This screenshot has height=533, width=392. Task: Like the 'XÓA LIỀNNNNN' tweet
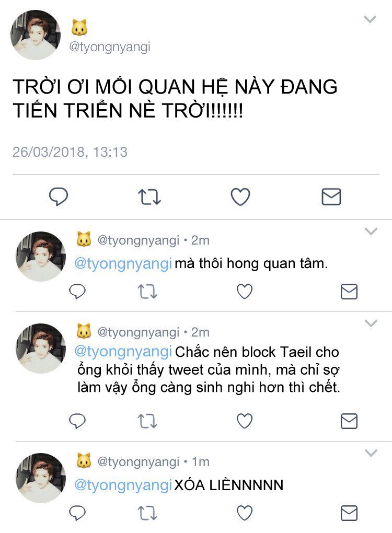(x=245, y=513)
